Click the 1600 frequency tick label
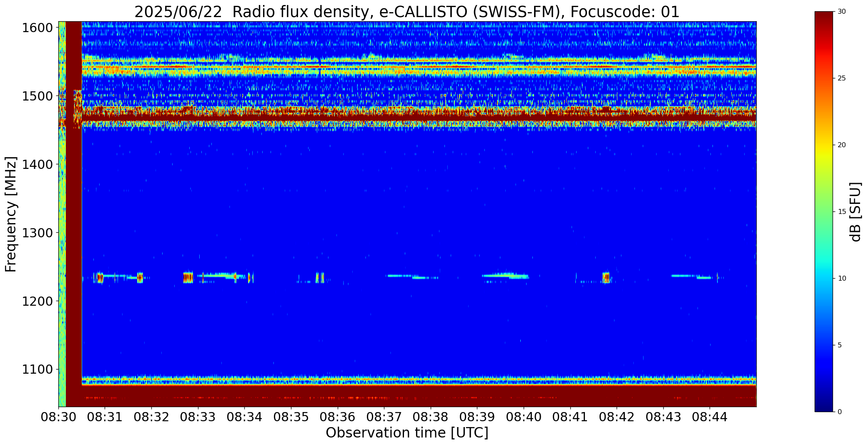 [38, 28]
